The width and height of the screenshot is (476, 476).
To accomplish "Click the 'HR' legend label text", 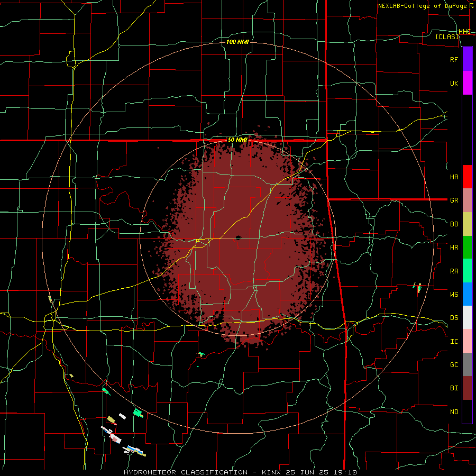I will [x=454, y=248].
